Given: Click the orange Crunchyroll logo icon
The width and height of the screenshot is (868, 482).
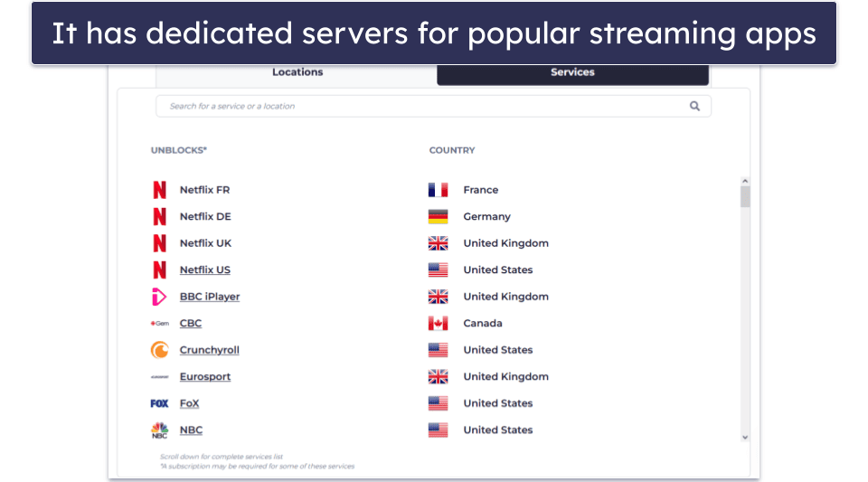Looking at the screenshot, I should (x=159, y=350).
